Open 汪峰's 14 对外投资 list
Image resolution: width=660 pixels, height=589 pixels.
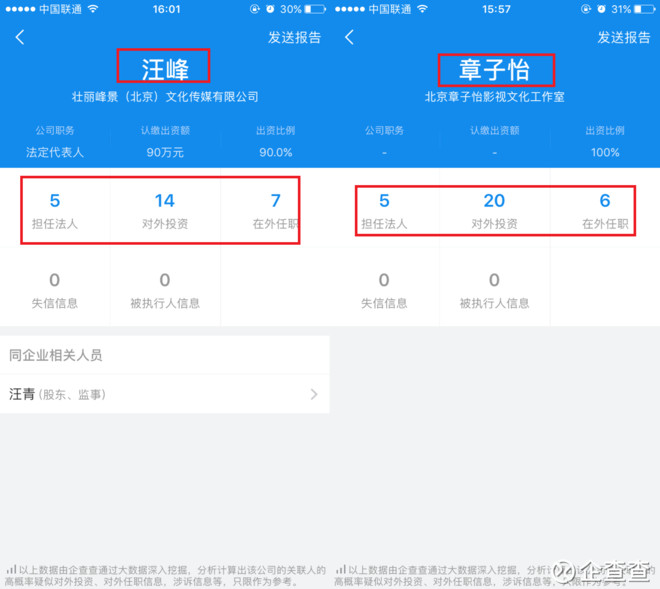coord(165,211)
